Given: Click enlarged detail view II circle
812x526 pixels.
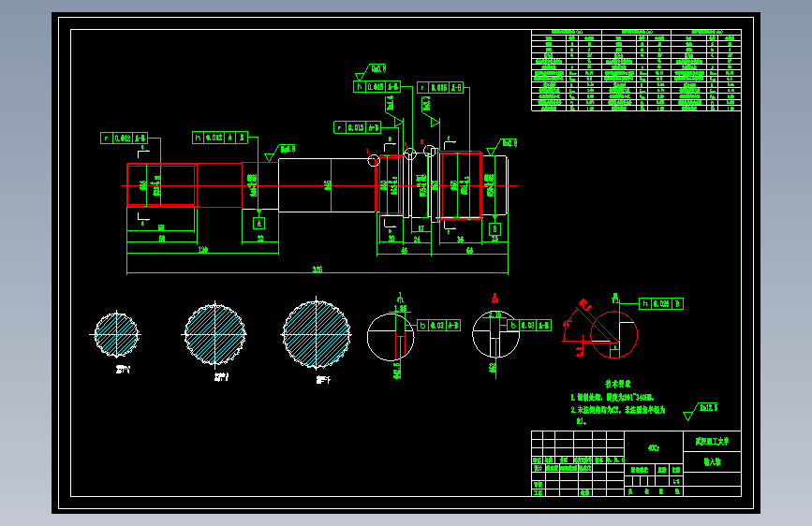Looking at the screenshot, I should (x=495, y=334).
